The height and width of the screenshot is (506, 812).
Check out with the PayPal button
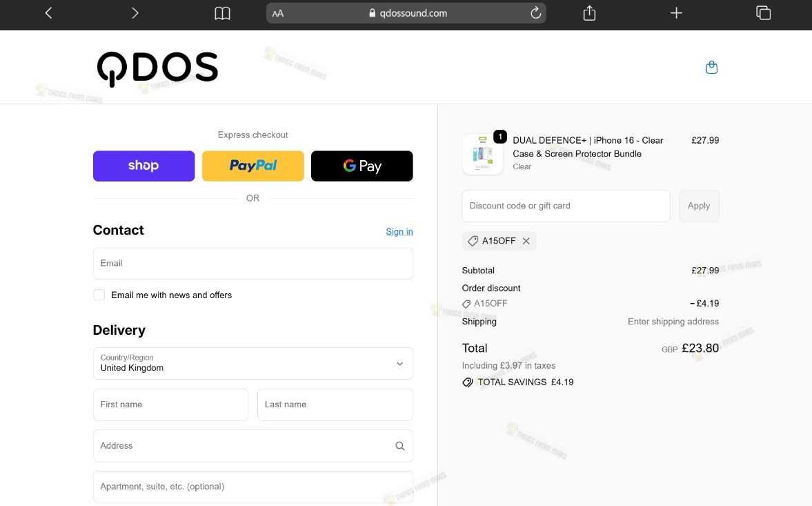point(253,166)
